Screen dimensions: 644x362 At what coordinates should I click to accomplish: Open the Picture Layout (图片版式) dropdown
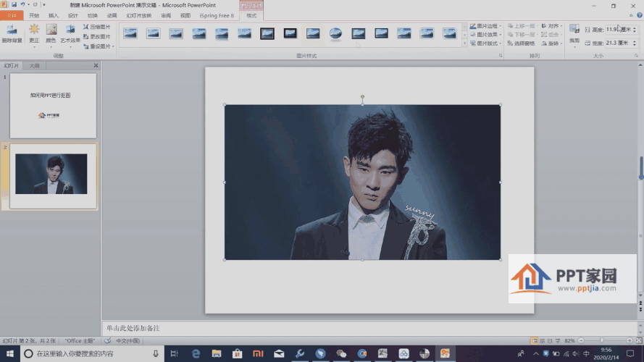click(x=485, y=43)
